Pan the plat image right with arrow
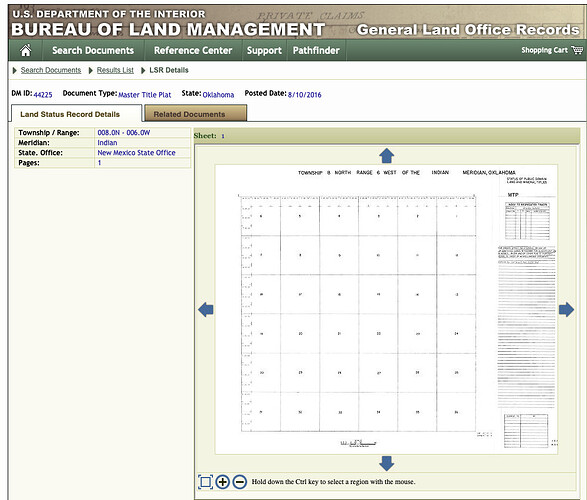This screenshot has width=587, height=500. (566, 310)
